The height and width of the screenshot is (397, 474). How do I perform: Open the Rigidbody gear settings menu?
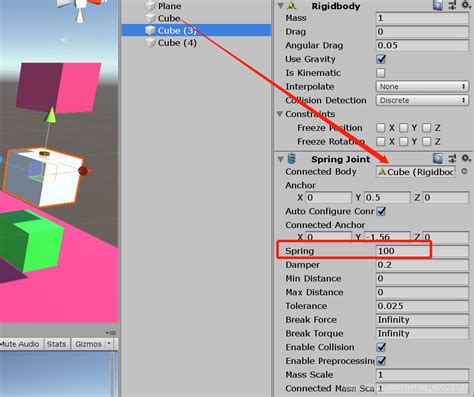[x=466, y=5]
